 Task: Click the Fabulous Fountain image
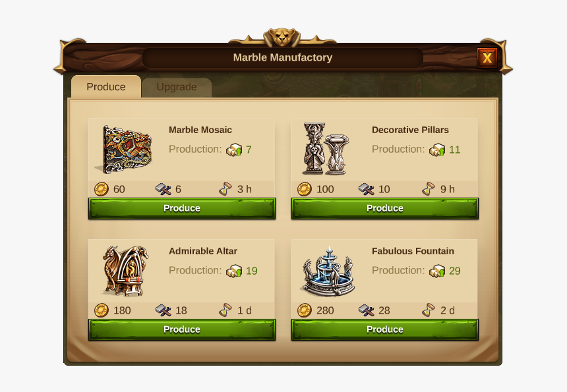click(x=327, y=271)
